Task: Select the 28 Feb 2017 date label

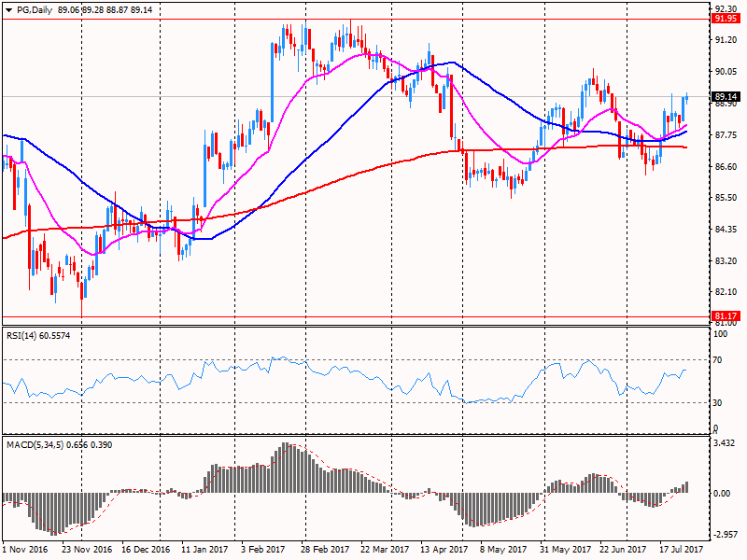Action: coord(325,550)
